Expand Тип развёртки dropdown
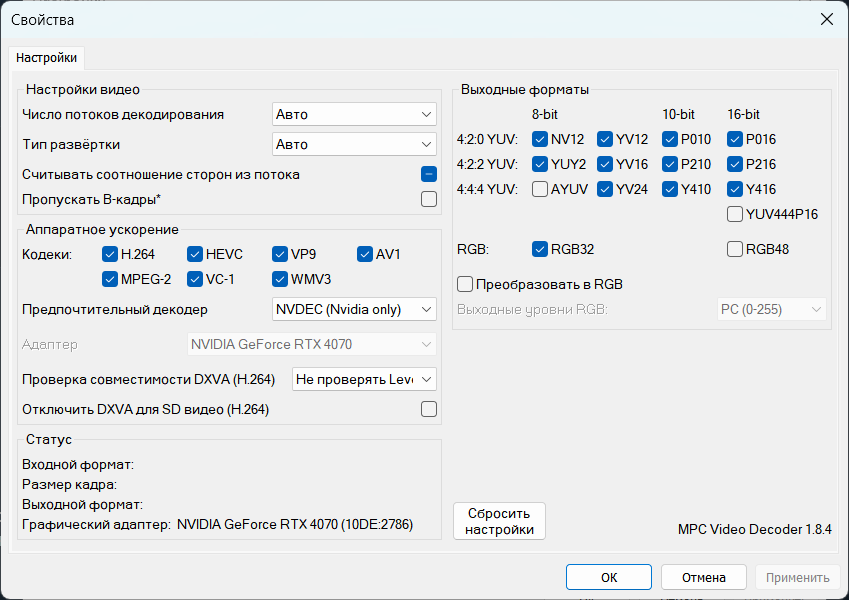 point(354,144)
